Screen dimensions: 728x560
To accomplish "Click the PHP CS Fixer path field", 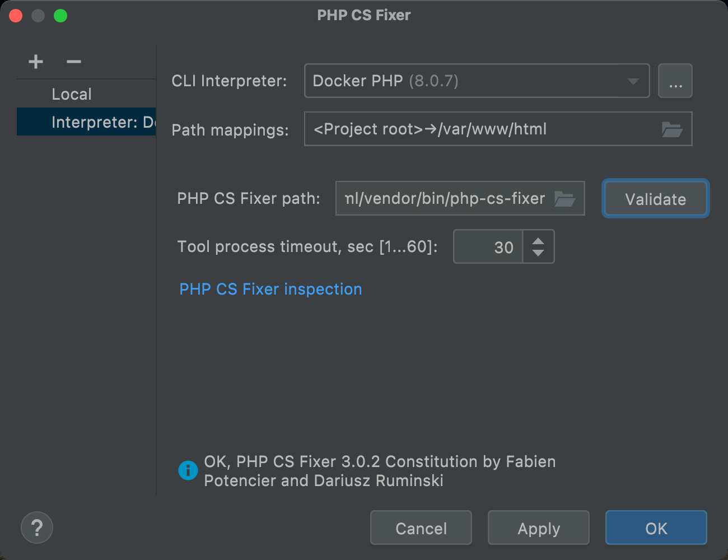I will 445,199.
